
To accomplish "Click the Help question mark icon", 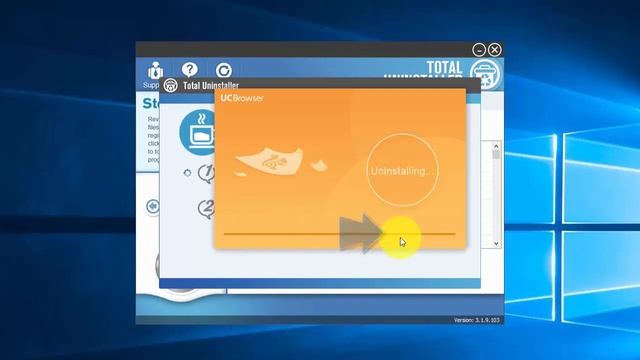I will [x=190, y=70].
